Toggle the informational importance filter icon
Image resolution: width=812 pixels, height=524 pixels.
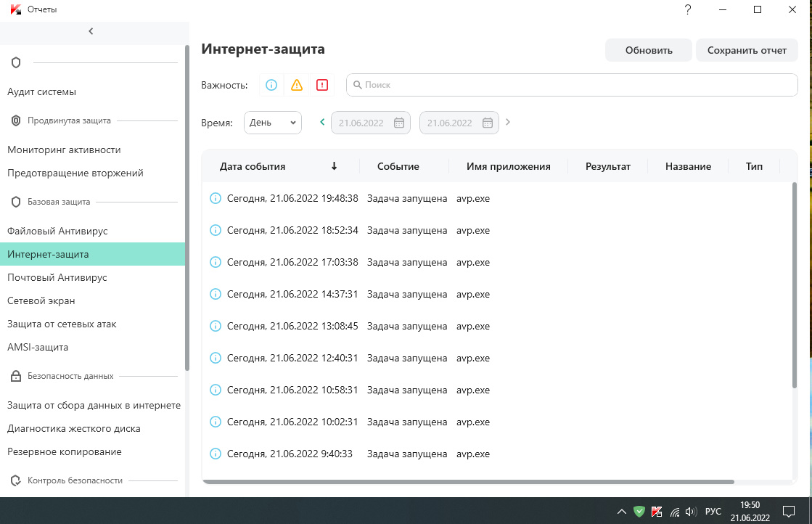coord(271,85)
